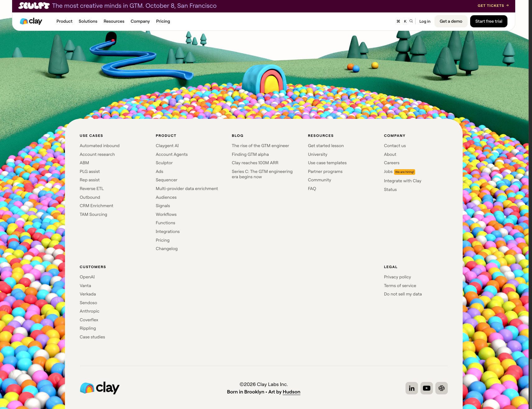Open the Sequencer product link
This screenshot has height=409, width=532.
(x=167, y=180)
